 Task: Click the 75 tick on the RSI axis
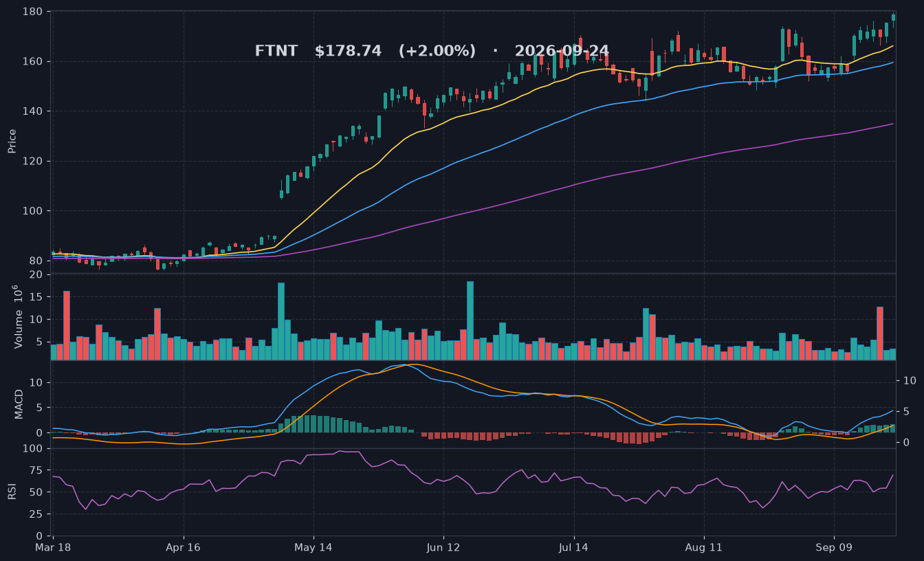tap(36, 471)
